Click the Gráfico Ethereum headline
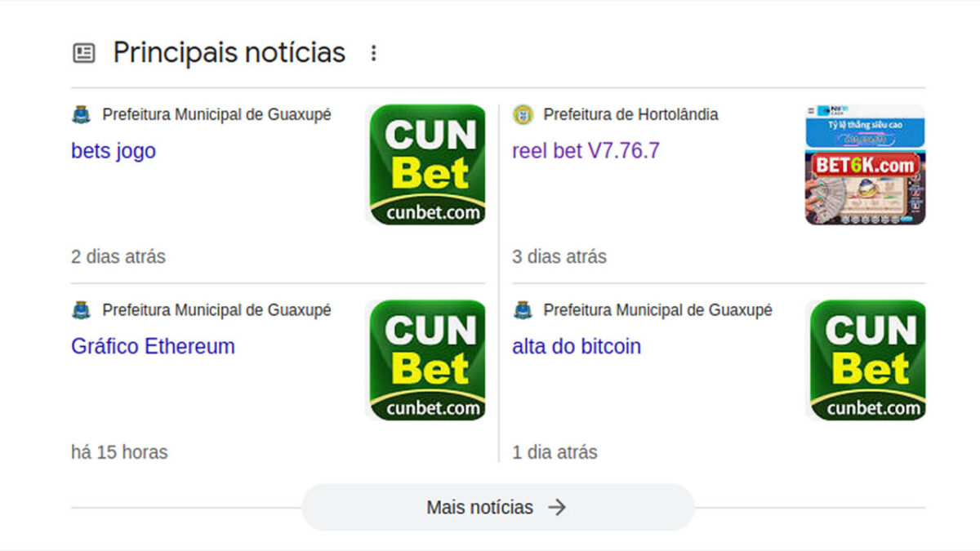 click(153, 346)
